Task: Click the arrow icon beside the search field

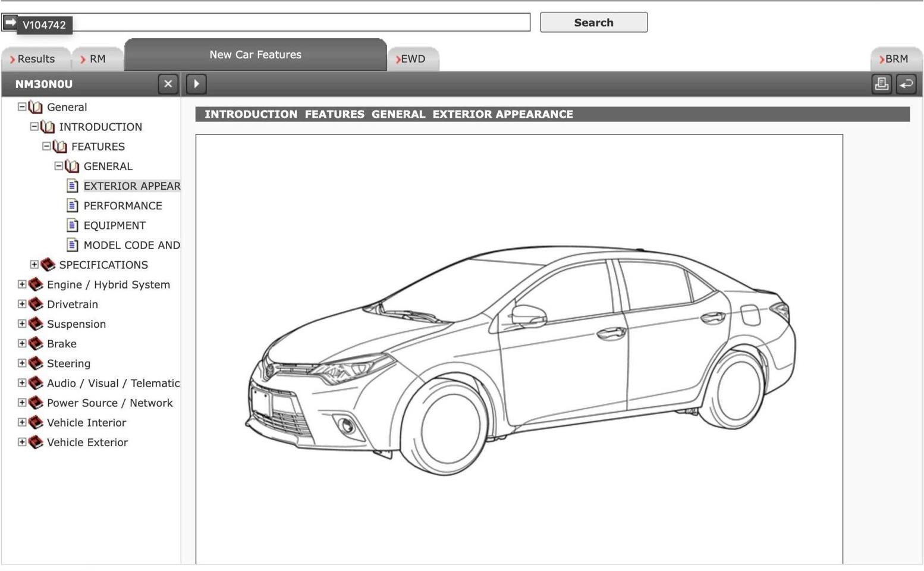Action: coord(10,22)
